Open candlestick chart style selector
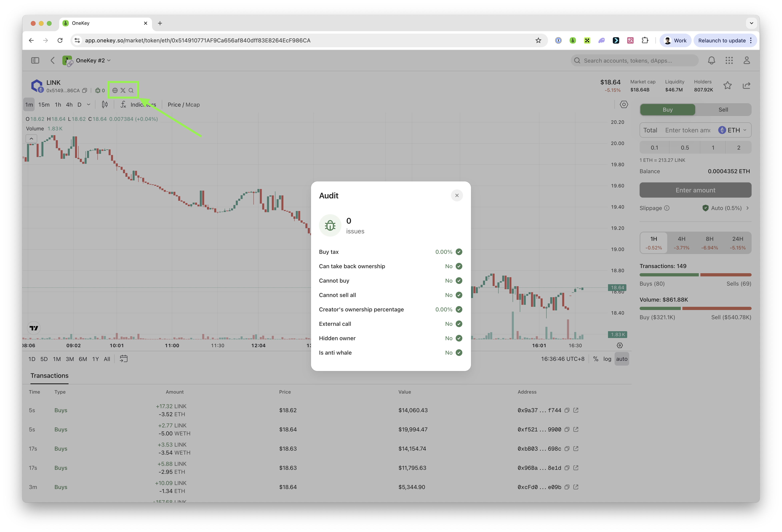Viewport: 782px width, 532px height. pyautogui.click(x=105, y=105)
